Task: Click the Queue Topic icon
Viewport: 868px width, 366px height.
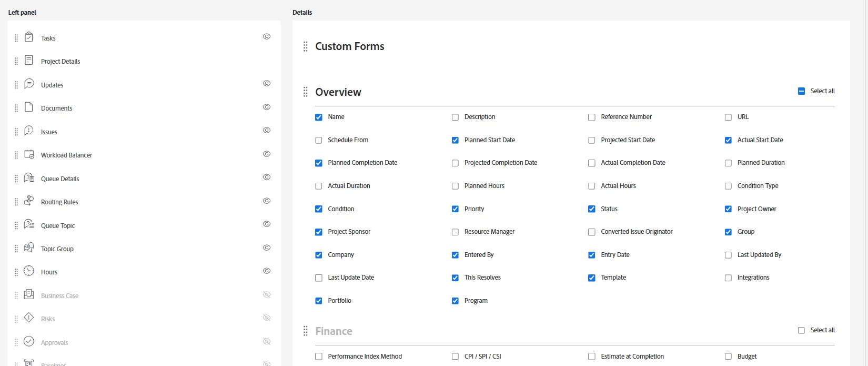Action: [x=29, y=225]
